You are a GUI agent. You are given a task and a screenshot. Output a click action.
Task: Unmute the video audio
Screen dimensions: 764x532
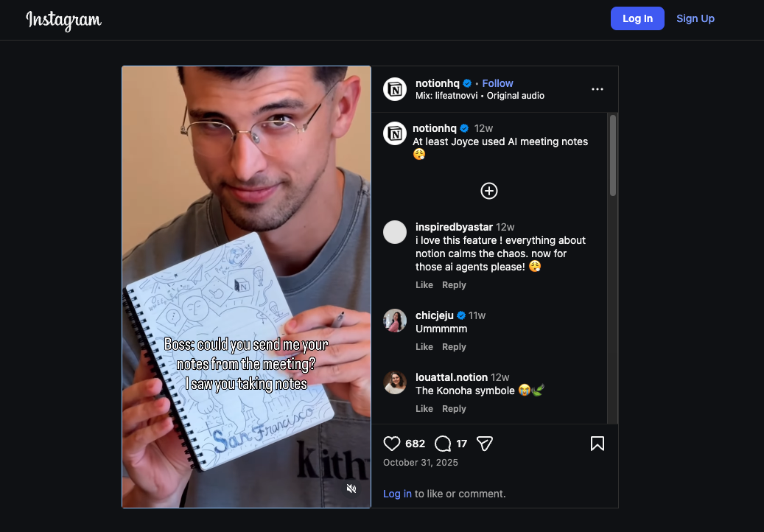click(x=351, y=489)
